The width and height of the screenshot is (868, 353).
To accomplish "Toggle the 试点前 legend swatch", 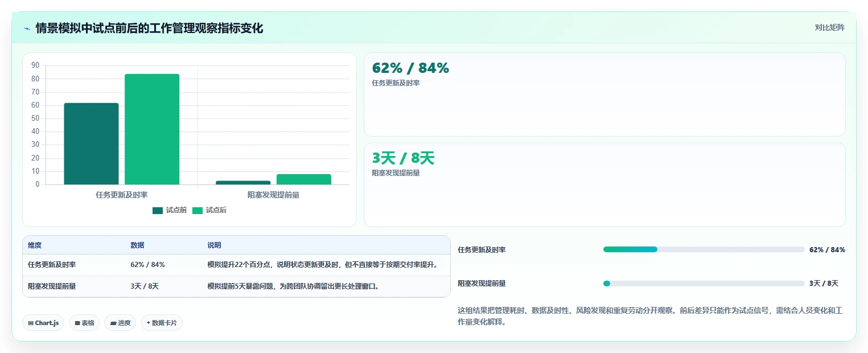I will (x=158, y=211).
